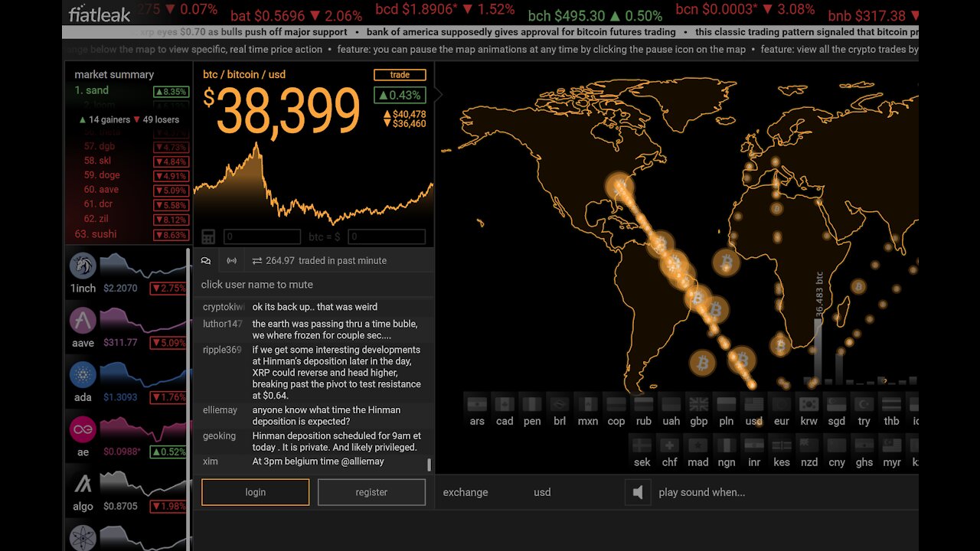Image resolution: width=980 pixels, height=551 pixels.
Task: Open the exchange selector
Action: 465,492
